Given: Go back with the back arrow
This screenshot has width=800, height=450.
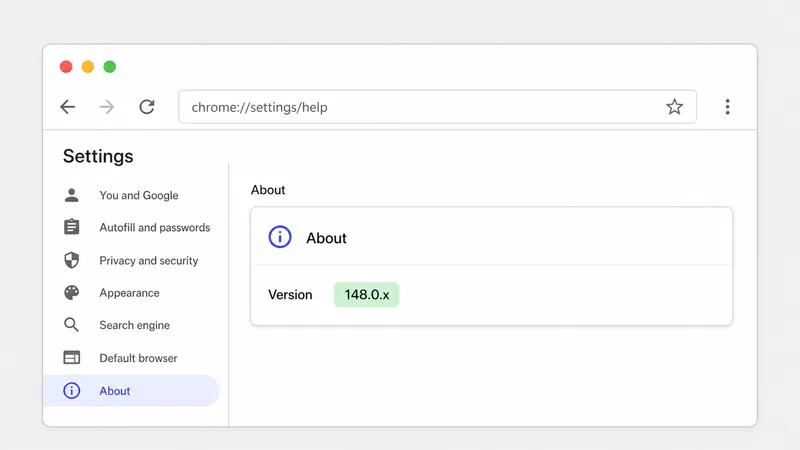Looking at the screenshot, I should [67, 107].
